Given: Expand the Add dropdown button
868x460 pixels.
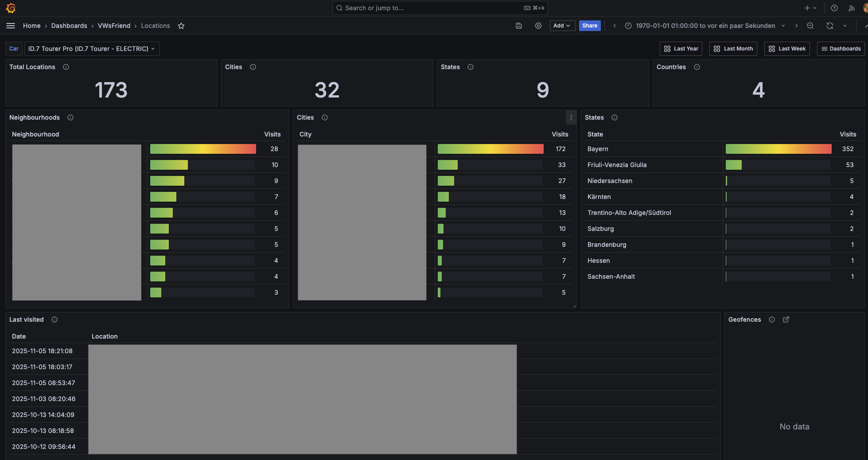Looking at the screenshot, I should coord(562,26).
